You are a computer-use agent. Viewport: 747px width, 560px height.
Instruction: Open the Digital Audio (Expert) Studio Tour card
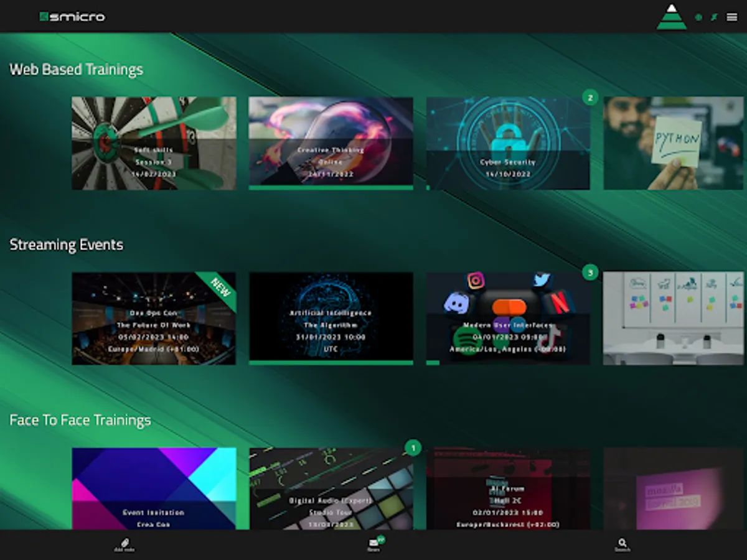click(331, 488)
